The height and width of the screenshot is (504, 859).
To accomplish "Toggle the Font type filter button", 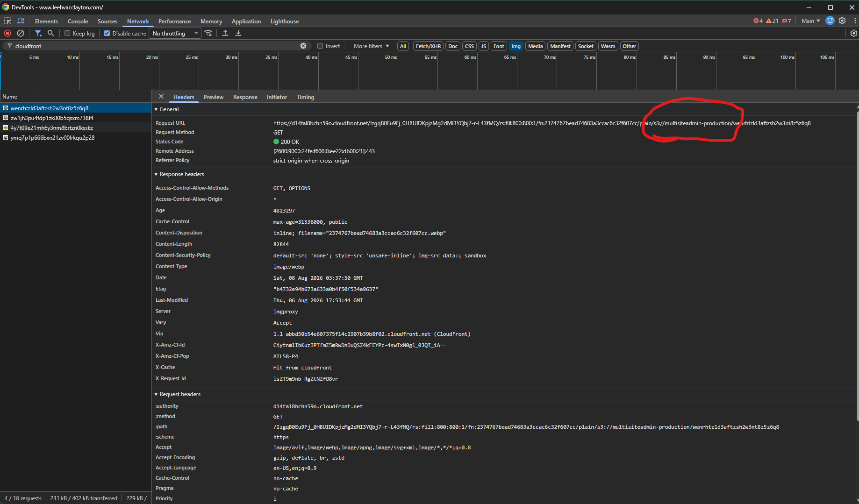I will pos(499,46).
